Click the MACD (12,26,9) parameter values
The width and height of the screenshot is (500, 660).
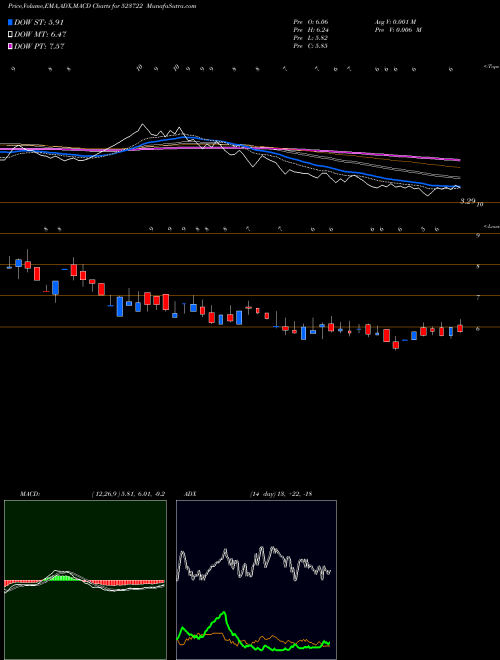pos(128,494)
